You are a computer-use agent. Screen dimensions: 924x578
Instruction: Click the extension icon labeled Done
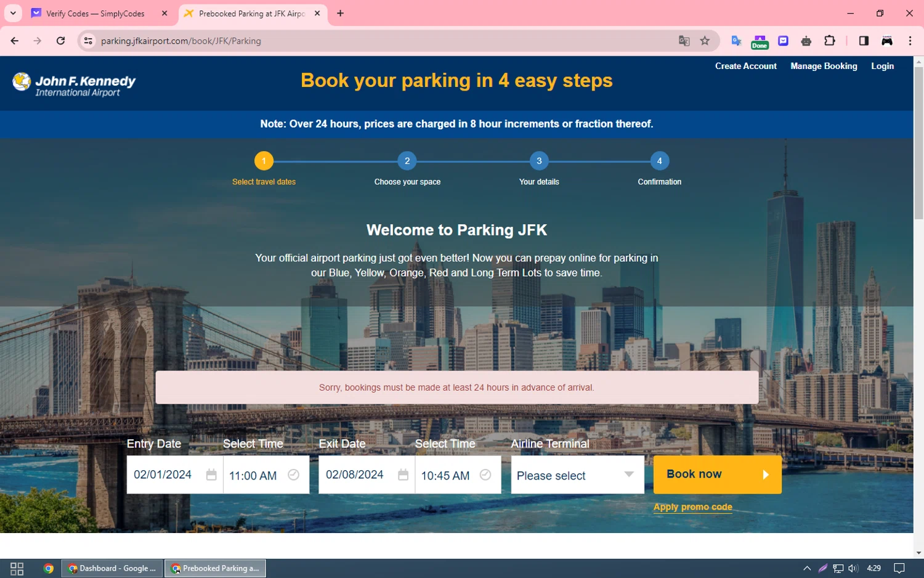(760, 42)
